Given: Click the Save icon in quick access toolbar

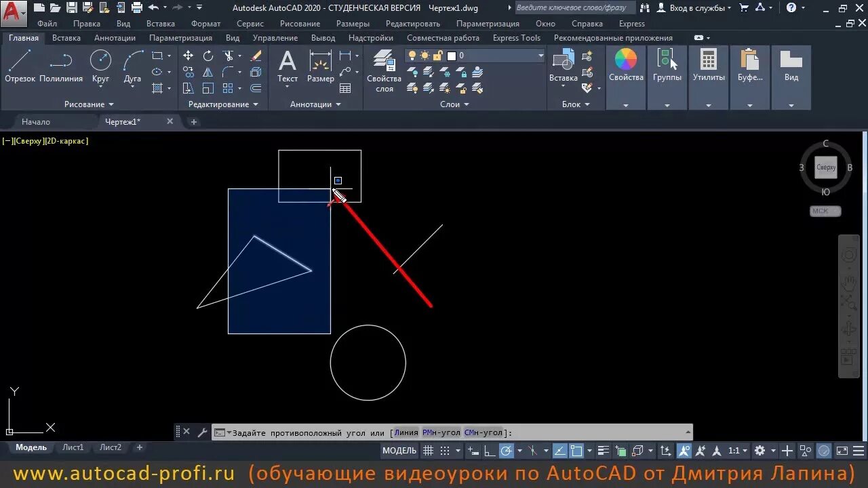Looking at the screenshot, I should click(x=71, y=7).
